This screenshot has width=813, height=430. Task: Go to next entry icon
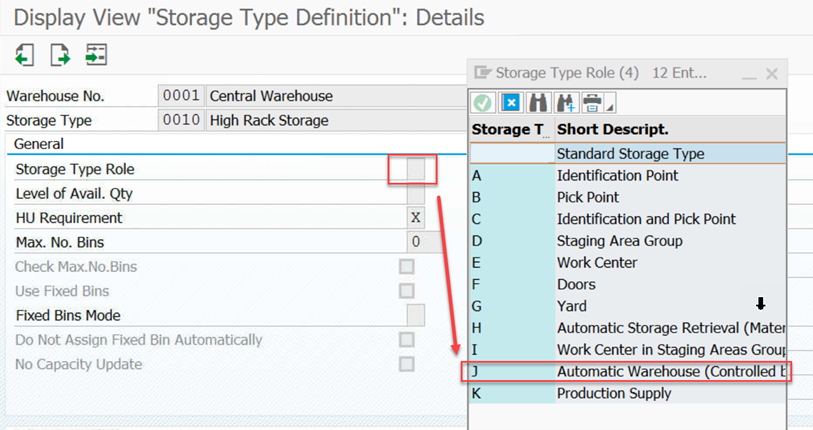[x=60, y=54]
